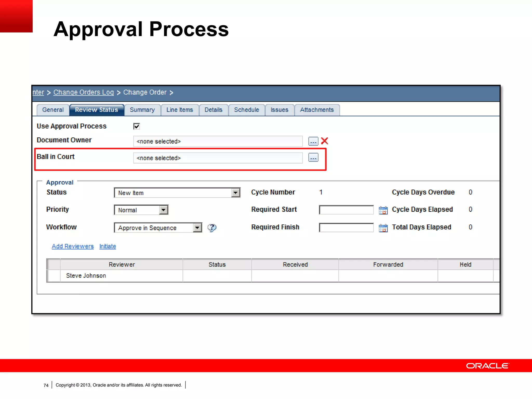Viewport: 532px width, 399px height.
Task: Select the Steve Johnson reviewer row
Action: (273, 276)
